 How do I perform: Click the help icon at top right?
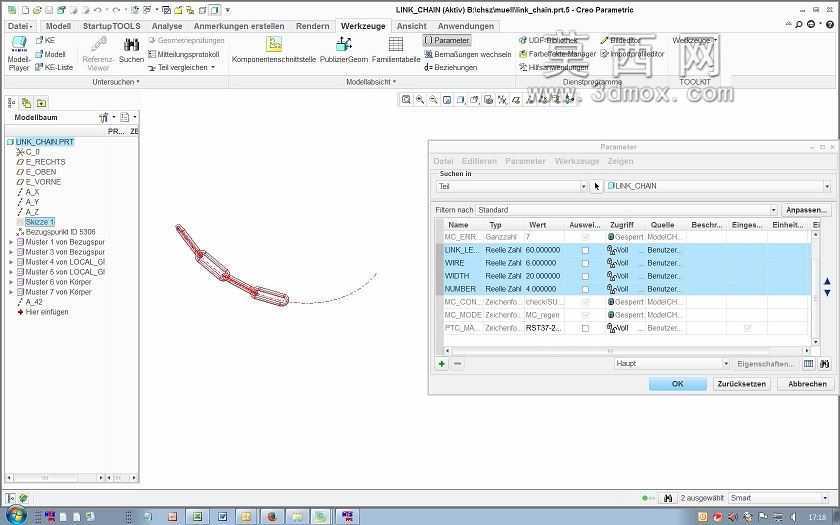click(x=830, y=24)
